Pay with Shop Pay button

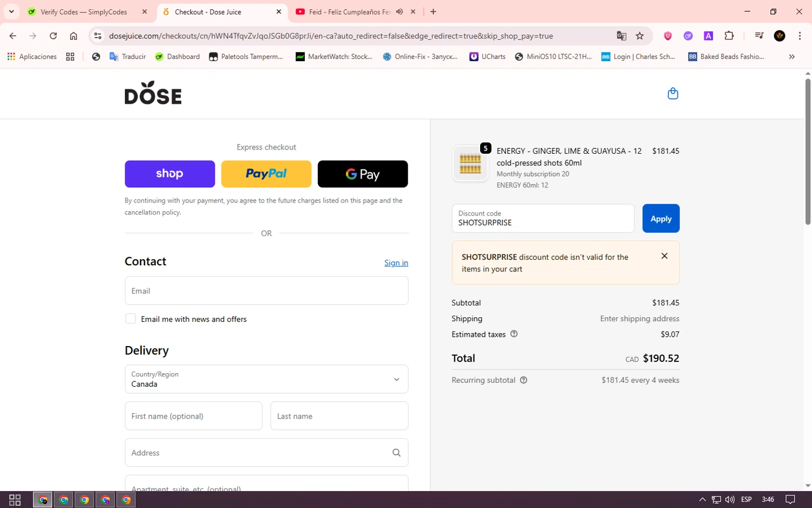(170, 174)
